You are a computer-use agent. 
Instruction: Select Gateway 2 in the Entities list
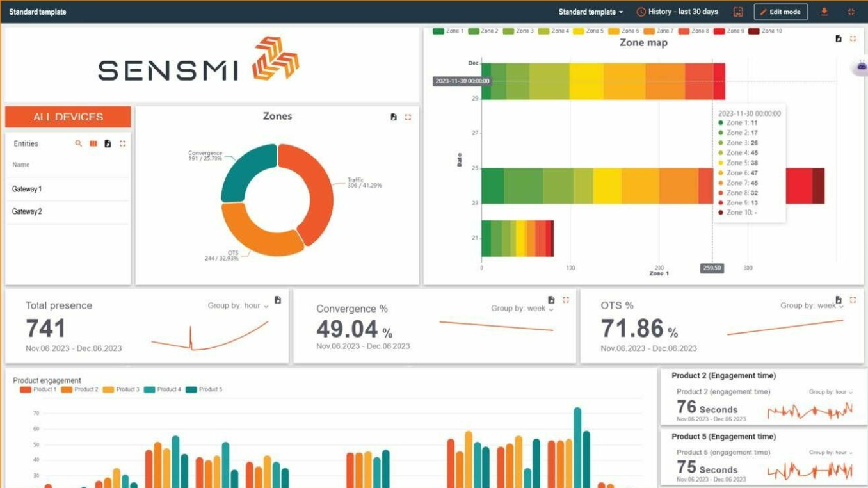click(x=27, y=212)
